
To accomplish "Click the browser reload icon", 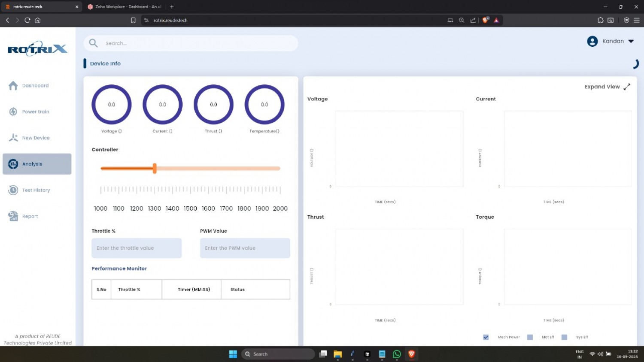I will pos(27,20).
